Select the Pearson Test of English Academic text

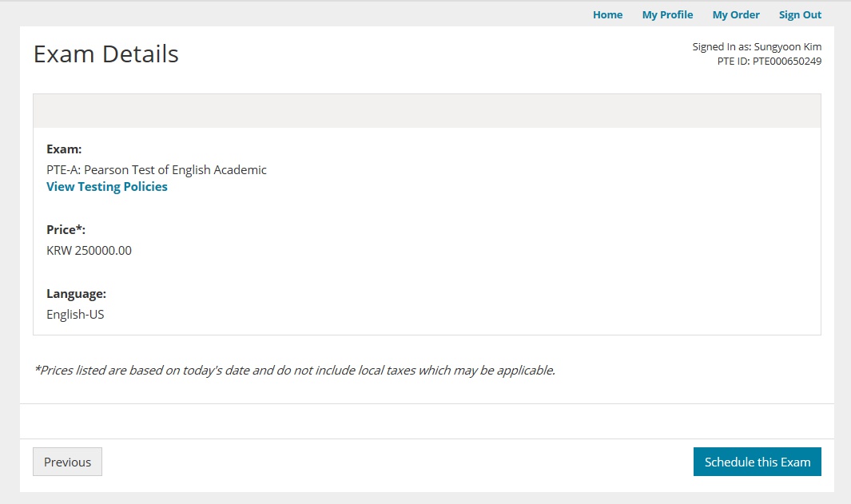coord(157,169)
